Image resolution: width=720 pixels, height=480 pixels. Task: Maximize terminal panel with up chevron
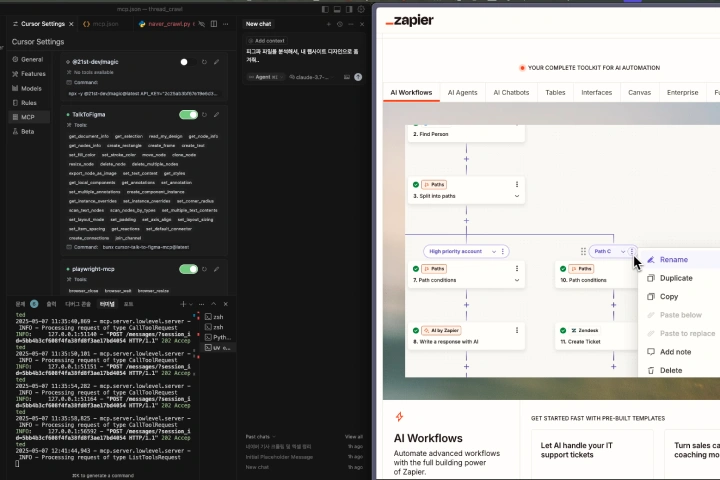click(x=214, y=304)
